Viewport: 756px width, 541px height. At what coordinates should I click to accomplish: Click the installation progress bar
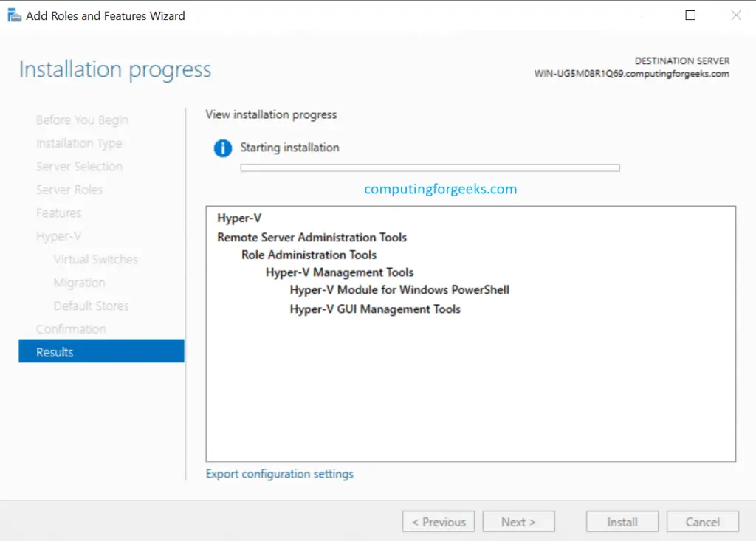[x=430, y=168]
